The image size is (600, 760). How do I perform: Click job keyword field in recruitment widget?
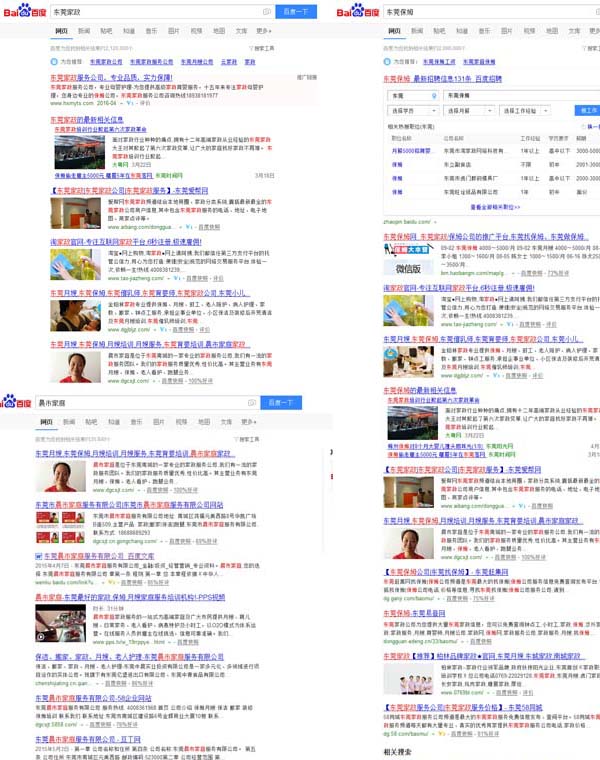(x=521, y=96)
